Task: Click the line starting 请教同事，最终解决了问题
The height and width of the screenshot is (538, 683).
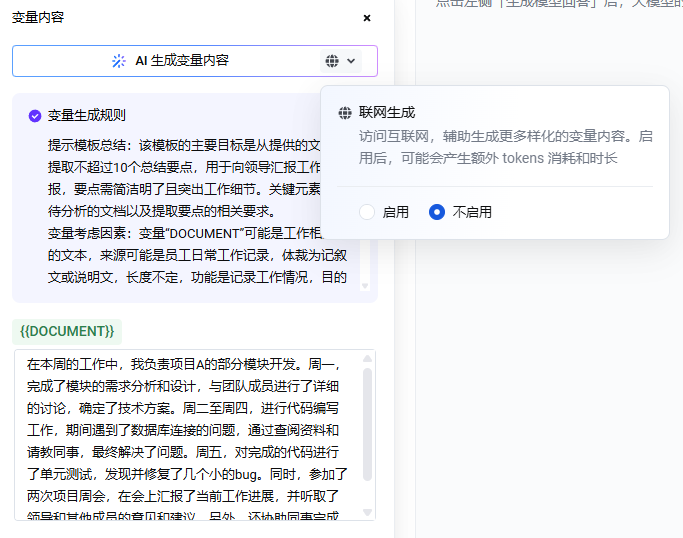Action: pos(183,452)
